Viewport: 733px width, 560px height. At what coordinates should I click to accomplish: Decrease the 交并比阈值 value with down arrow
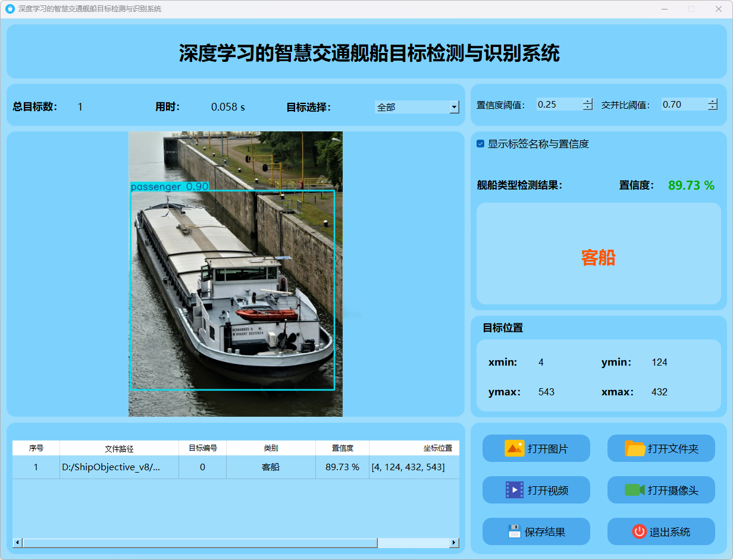(x=713, y=108)
